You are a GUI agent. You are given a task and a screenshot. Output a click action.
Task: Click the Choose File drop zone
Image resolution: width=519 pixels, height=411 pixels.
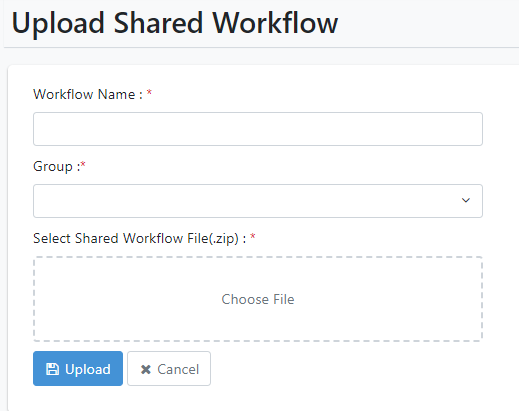(x=258, y=299)
